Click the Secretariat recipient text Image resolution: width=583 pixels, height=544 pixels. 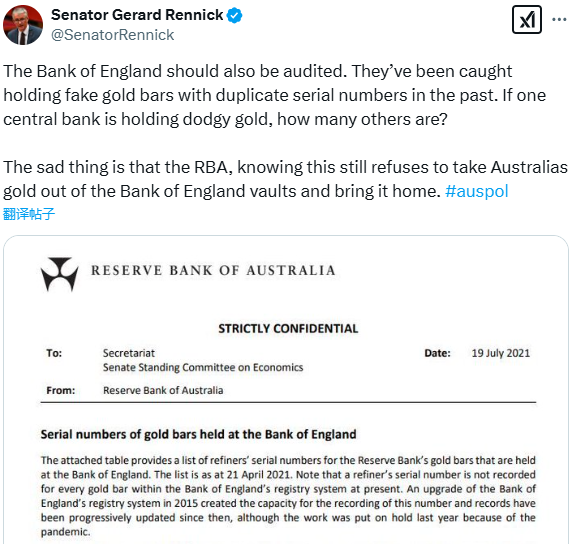coord(129,353)
